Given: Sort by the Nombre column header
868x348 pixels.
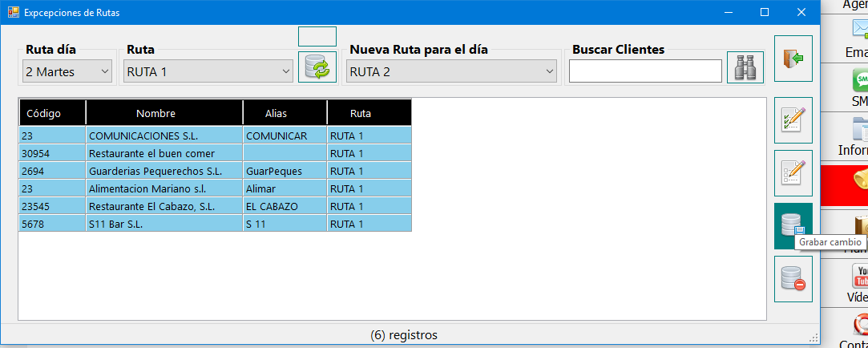Looking at the screenshot, I should tap(164, 113).
